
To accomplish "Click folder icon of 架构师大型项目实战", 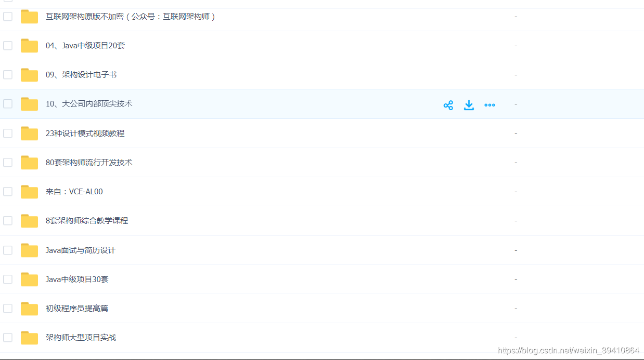I will coord(30,338).
